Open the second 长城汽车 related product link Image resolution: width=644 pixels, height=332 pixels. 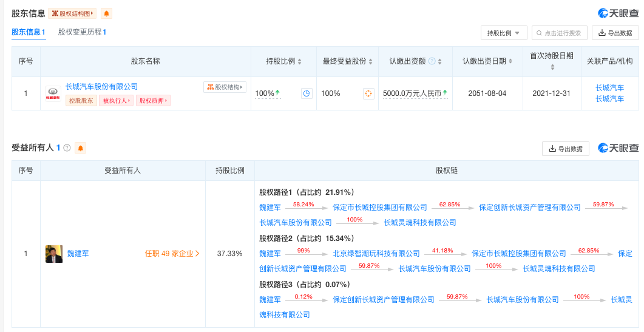point(610,98)
